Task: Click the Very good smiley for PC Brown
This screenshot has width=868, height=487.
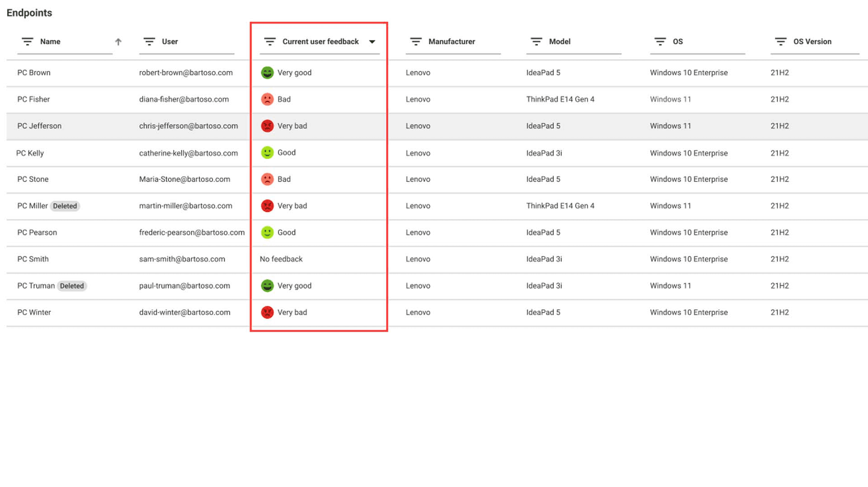Action: (x=268, y=73)
